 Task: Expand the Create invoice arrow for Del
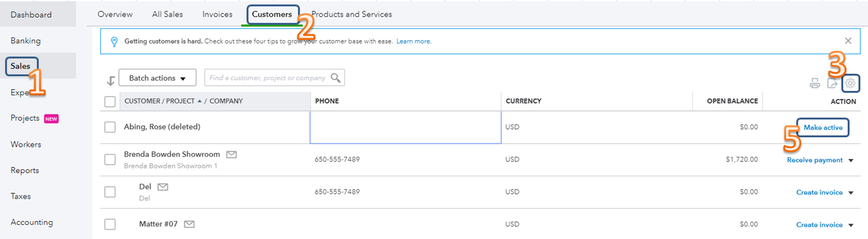851,193
